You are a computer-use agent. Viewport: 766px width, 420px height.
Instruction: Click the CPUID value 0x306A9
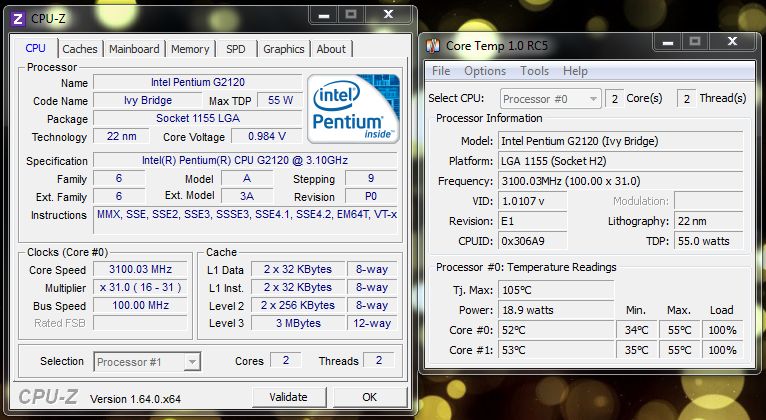pyautogui.click(x=532, y=241)
